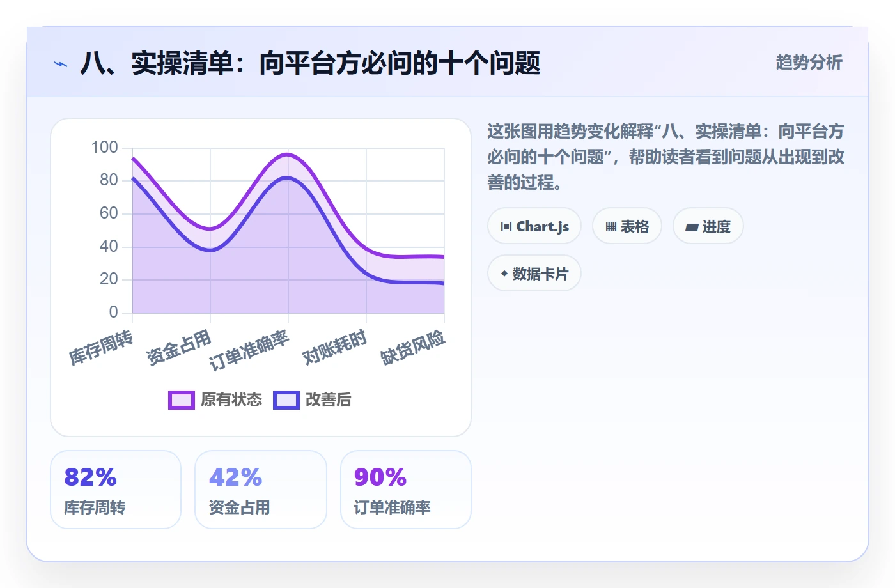Open the 42% 资金占用 stat card

(x=261, y=490)
